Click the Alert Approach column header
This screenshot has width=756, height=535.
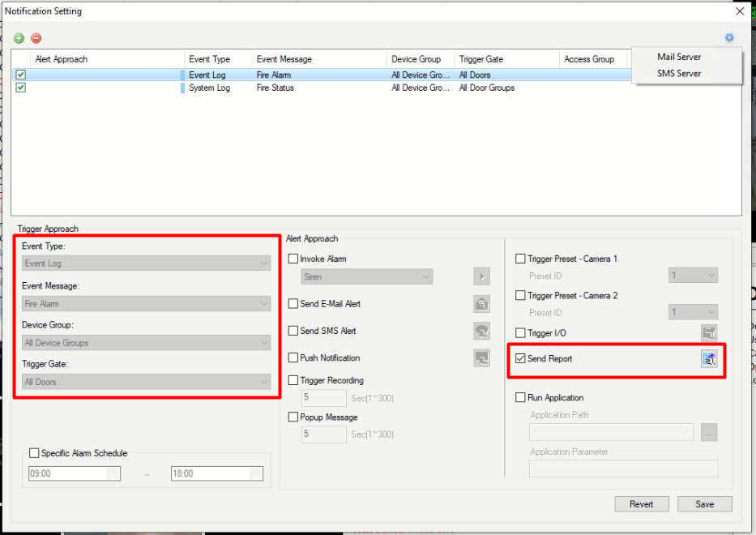pos(107,59)
